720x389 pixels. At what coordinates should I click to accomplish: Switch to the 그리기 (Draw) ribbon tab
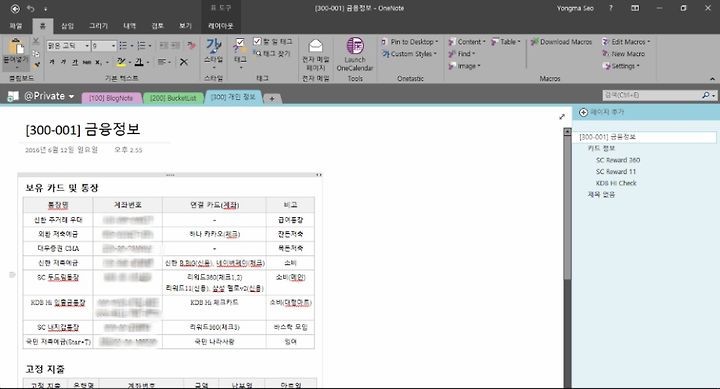tap(98, 26)
